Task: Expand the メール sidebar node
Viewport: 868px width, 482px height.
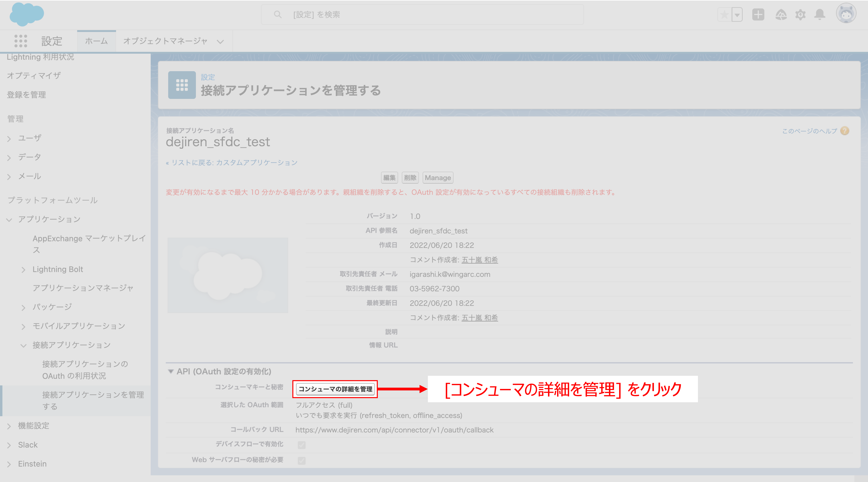Action: pyautogui.click(x=9, y=177)
